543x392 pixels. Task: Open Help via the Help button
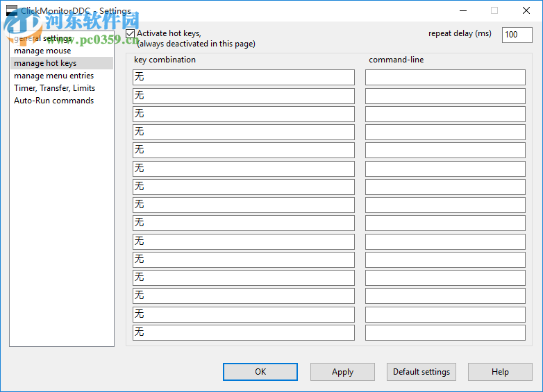(x=500, y=372)
